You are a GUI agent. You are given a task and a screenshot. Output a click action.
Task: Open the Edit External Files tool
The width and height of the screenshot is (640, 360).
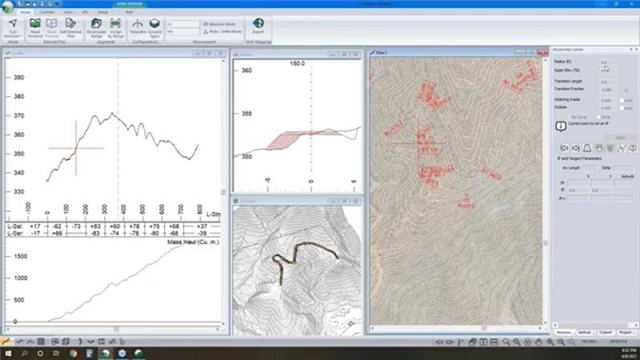[71, 24]
